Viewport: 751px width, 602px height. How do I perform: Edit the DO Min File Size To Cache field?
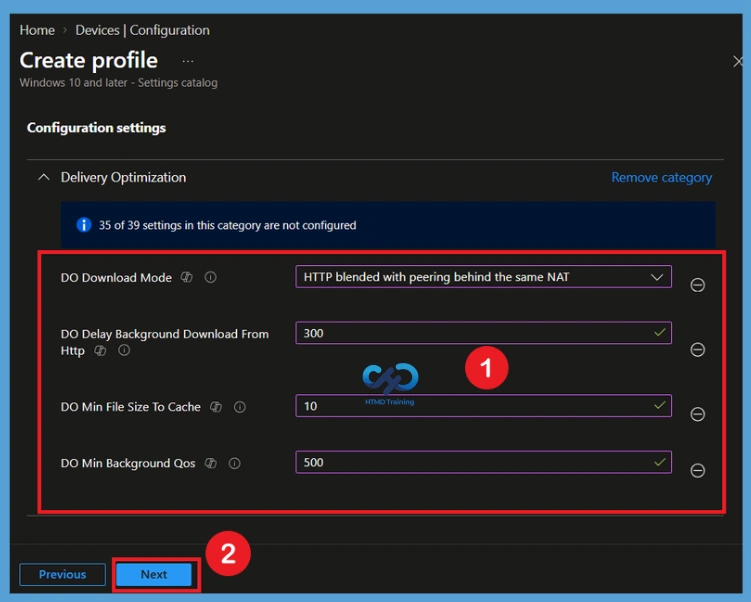click(x=483, y=406)
